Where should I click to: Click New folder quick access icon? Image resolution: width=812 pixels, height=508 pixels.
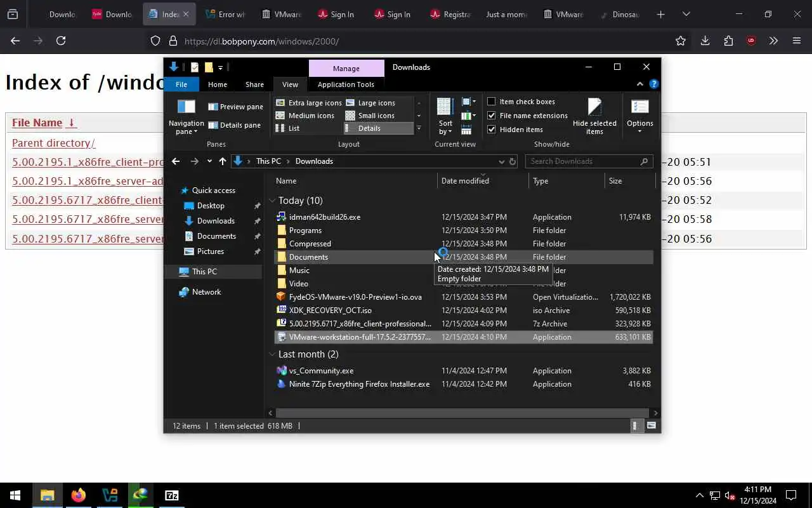(x=208, y=67)
